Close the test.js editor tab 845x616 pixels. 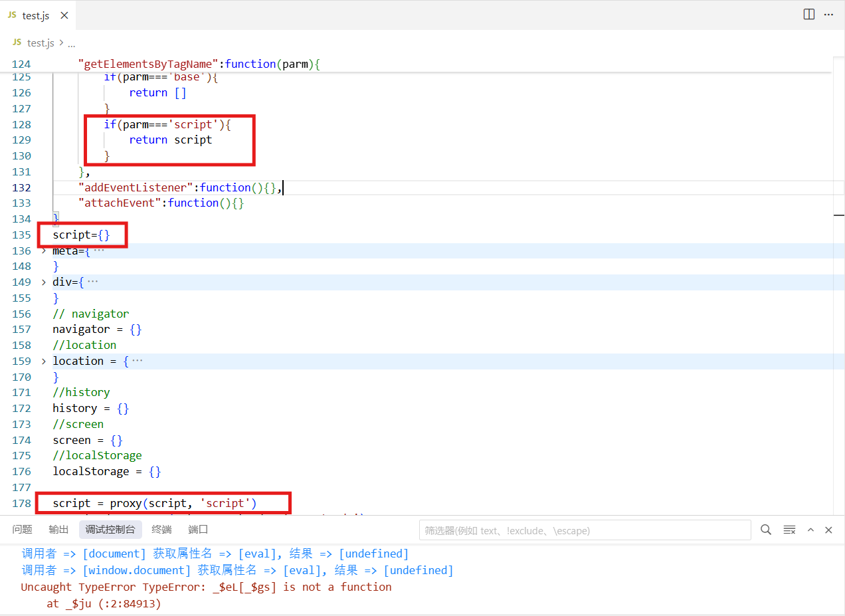pos(63,15)
